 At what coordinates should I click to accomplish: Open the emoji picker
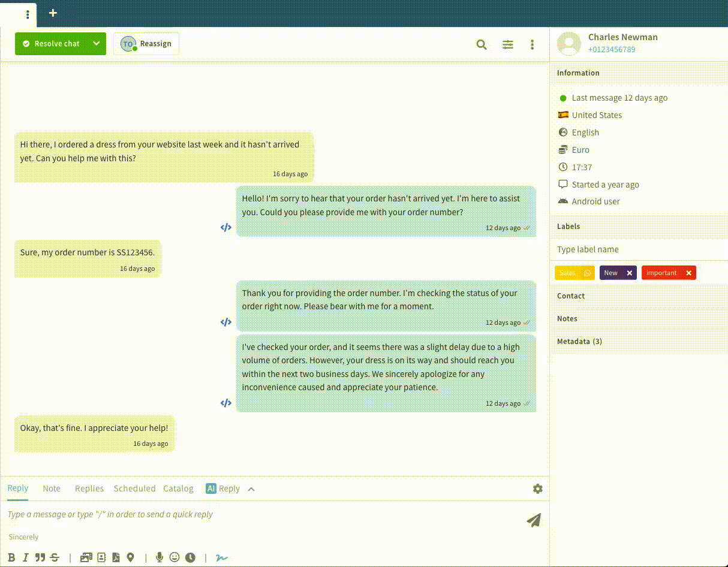[175, 557]
